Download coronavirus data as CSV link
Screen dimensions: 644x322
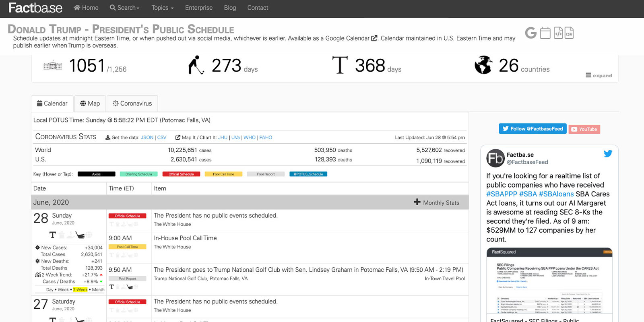click(x=162, y=138)
